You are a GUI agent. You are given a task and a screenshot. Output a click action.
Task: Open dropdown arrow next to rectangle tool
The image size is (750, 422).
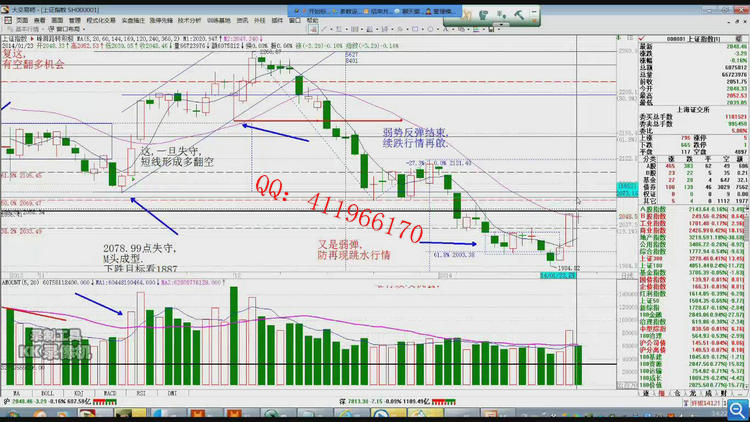coord(422,29)
